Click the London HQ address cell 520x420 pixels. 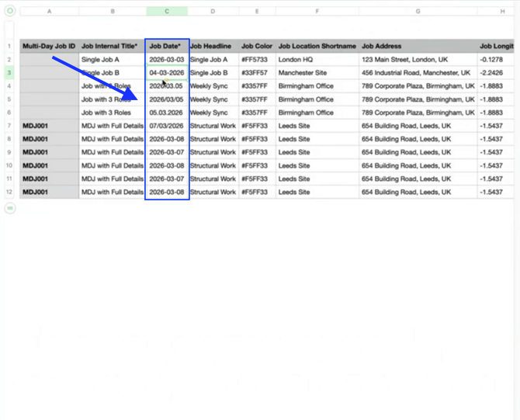(418, 60)
